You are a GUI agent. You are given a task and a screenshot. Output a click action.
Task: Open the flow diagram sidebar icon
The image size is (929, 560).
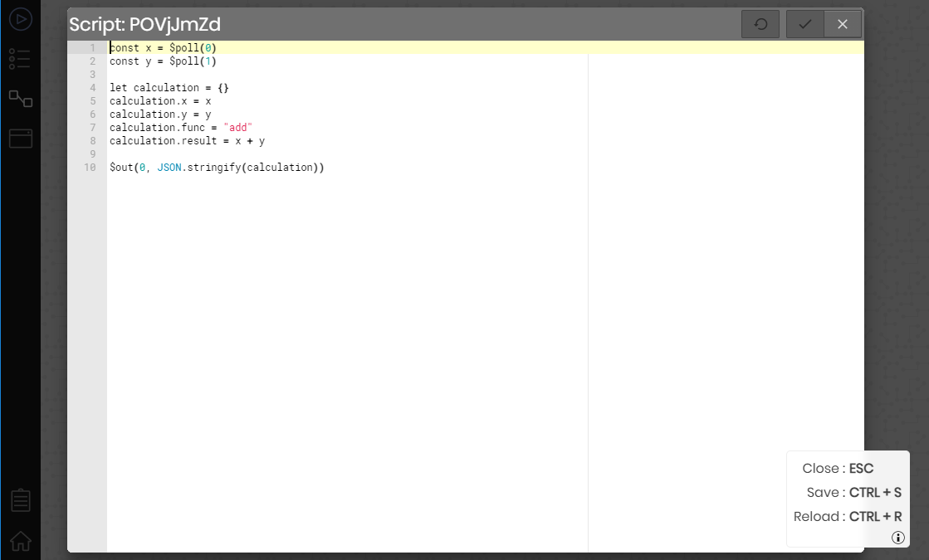[20, 98]
